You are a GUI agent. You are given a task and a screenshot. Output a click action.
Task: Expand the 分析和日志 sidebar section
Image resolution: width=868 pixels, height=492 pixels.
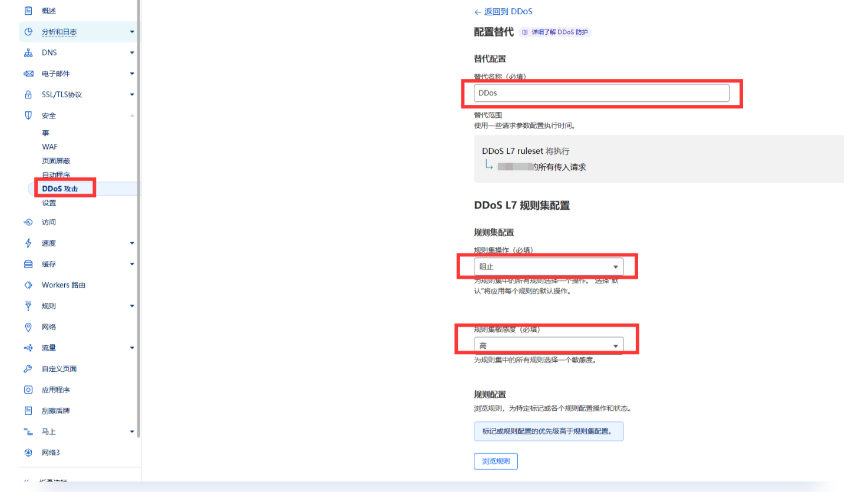[132, 32]
